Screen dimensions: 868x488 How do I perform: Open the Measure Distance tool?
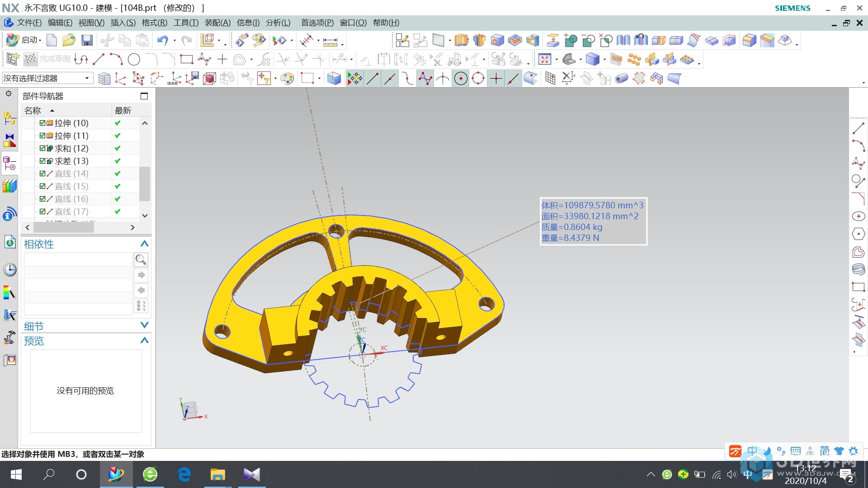[x=330, y=41]
